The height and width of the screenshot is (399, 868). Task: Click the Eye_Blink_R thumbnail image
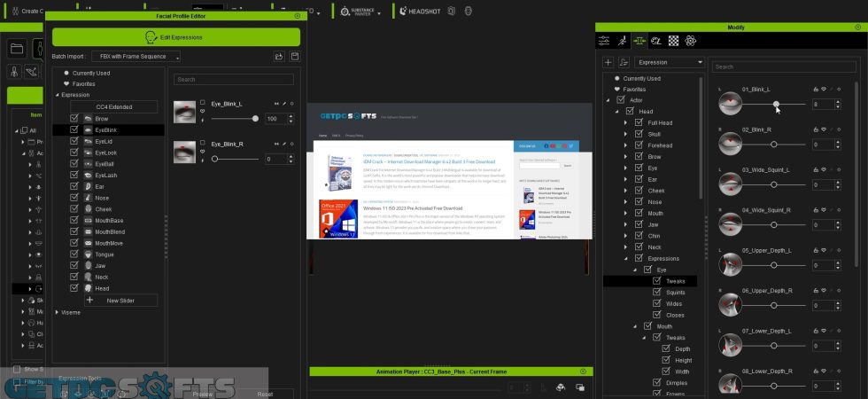pos(184,152)
